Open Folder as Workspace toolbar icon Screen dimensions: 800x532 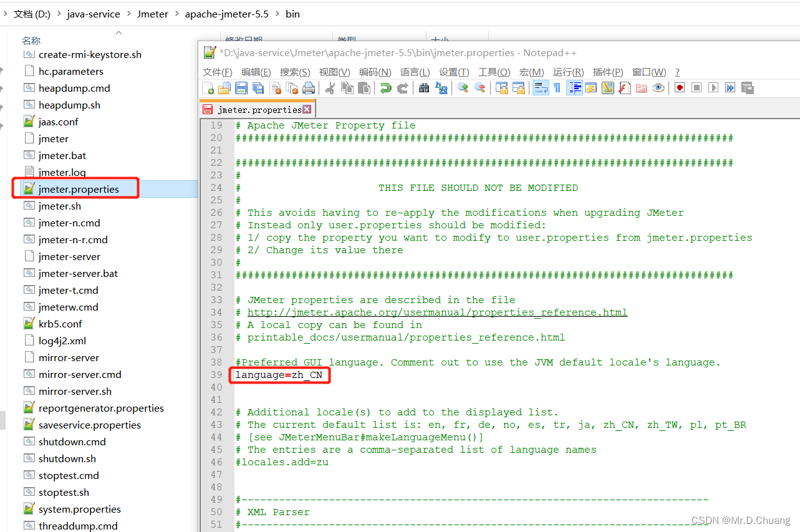coord(642,88)
